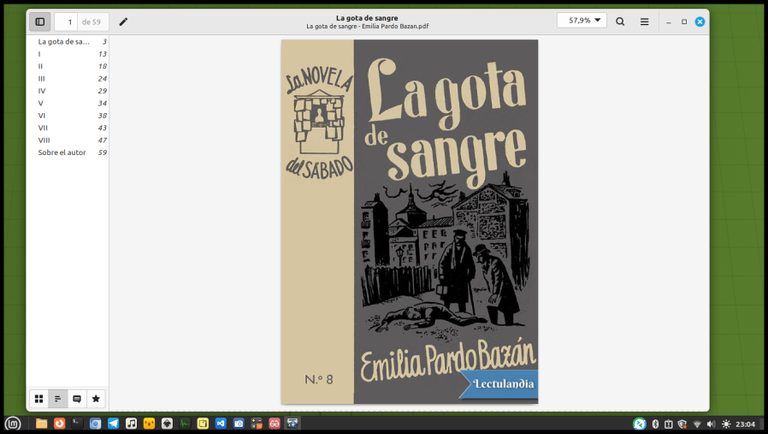Open the Wi-Fi network tray icon

click(x=697, y=424)
